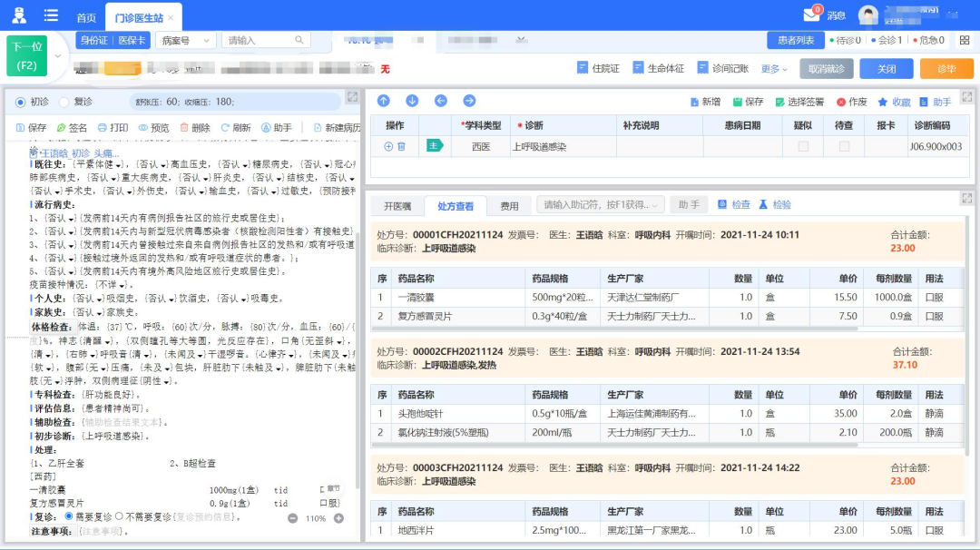Image resolution: width=980 pixels, height=550 pixels.
Task: Expand the arrow beside 下一位 (F2)
Action: click(57, 56)
